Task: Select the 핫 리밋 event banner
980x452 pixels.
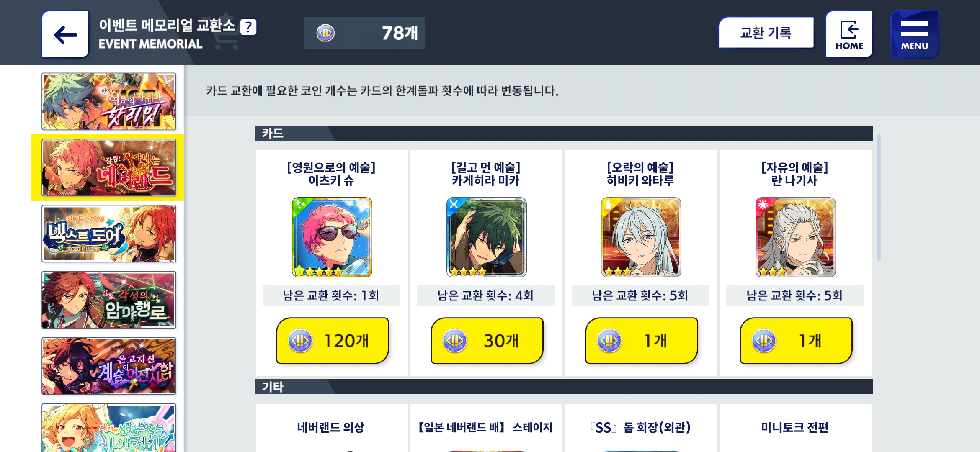Action: pyautogui.click(x=109, y=101)
